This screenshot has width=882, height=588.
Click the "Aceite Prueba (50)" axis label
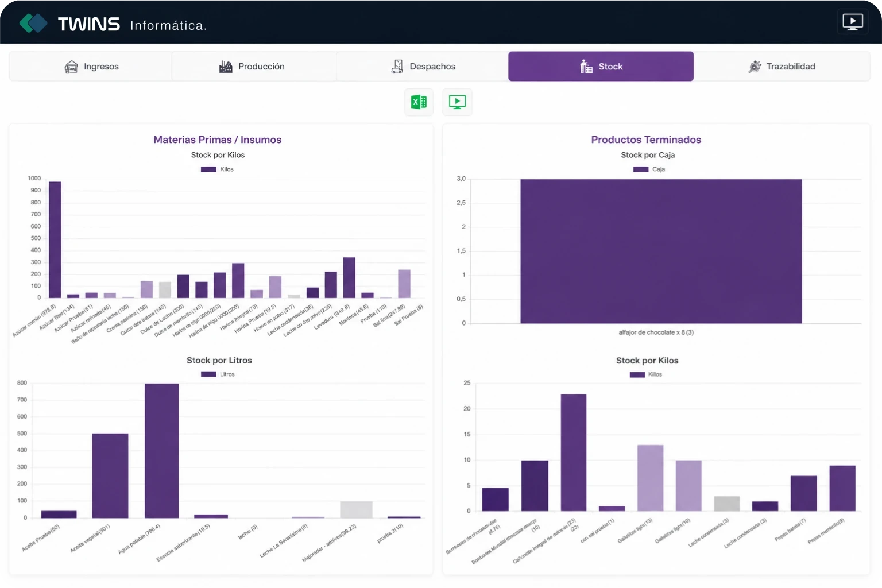(41, 538)
